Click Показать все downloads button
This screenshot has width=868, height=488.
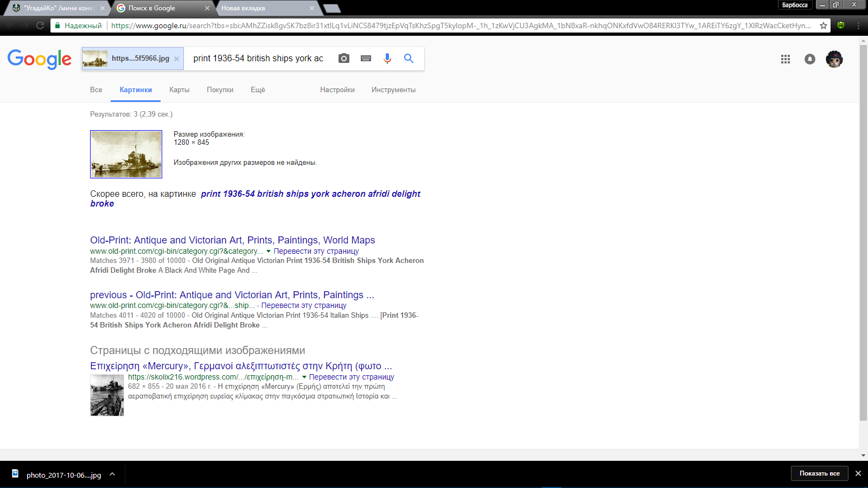point(819,473)
